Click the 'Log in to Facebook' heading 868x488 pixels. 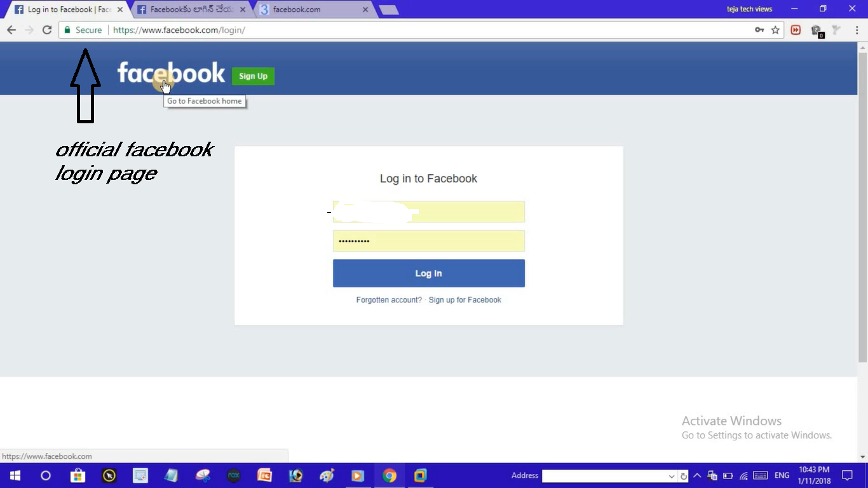(428, 179)
